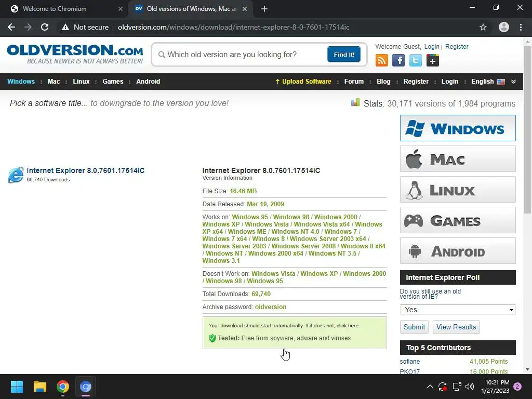532x399 pixels.
Task: Open the Linux penguin category banner
Action: point(458,189)
